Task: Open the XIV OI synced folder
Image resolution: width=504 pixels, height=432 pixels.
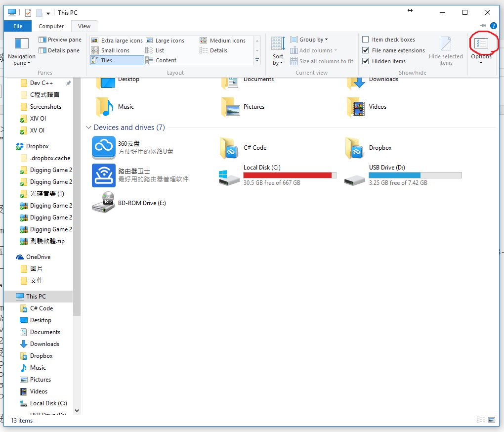Action: coord(38,119)
